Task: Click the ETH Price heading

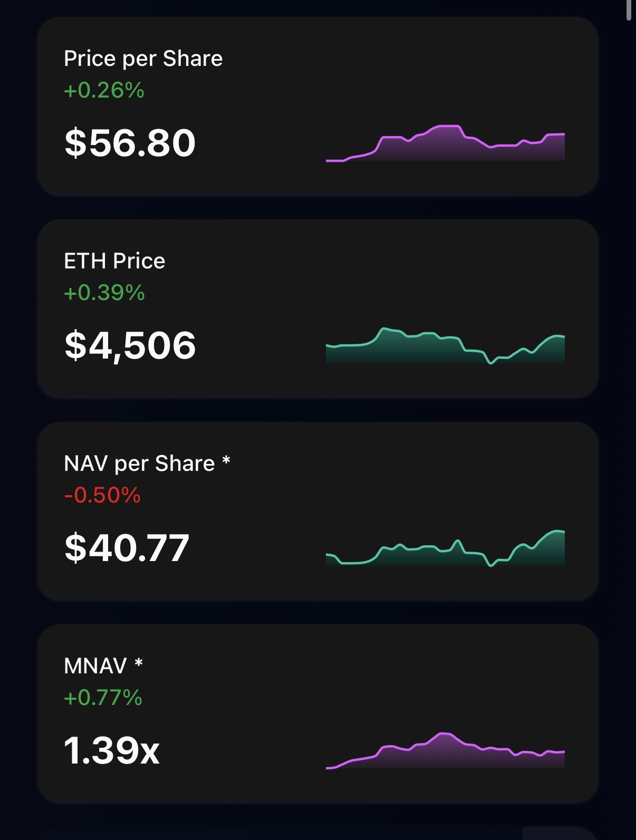Action: click(114, 261)
